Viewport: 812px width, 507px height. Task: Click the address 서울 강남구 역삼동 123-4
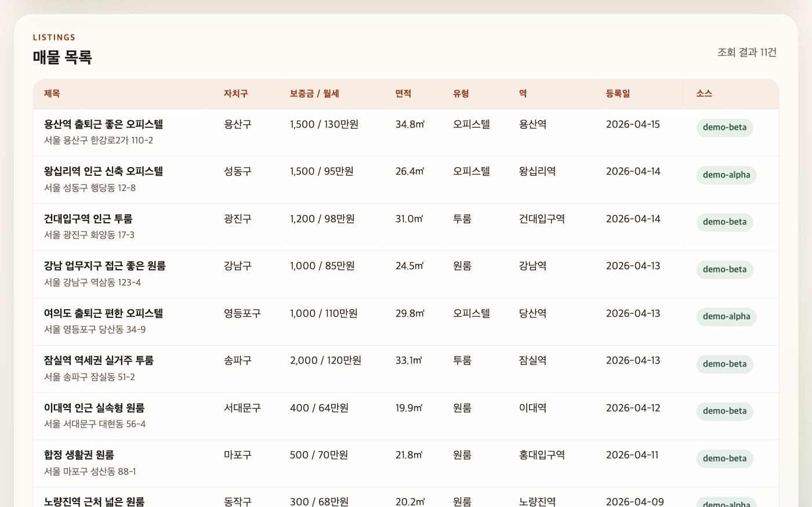click(x=92, y=283)
